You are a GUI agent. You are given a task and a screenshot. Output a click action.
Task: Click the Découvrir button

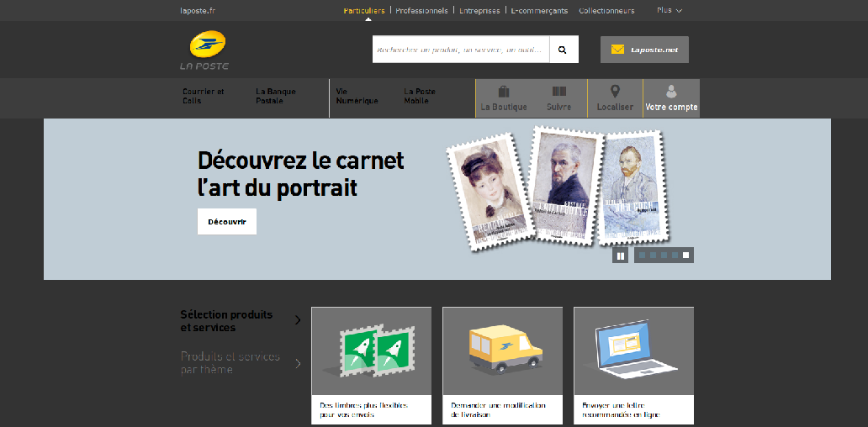pyautogui.click(x=227, y=222)
